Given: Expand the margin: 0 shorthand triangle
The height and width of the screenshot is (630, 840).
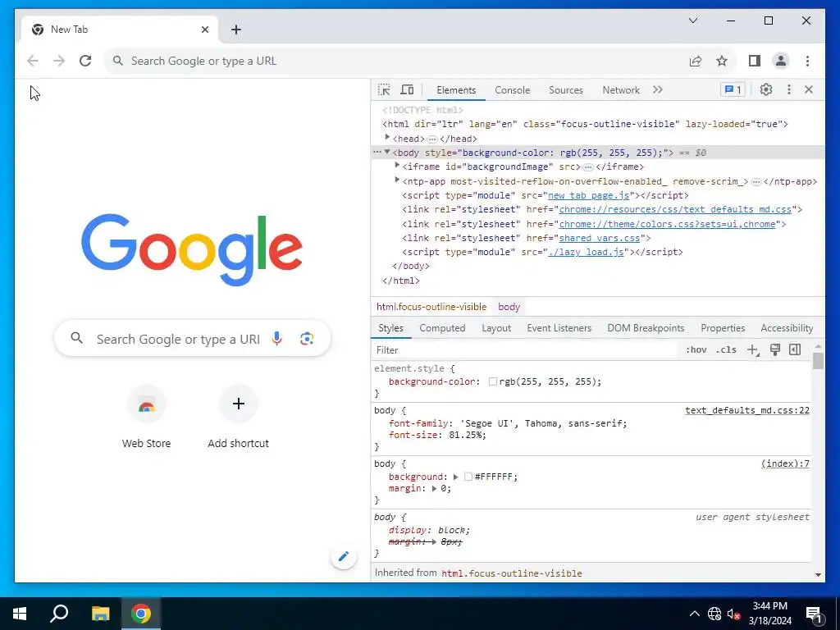Looking at the screenshot, I should 435,489.
